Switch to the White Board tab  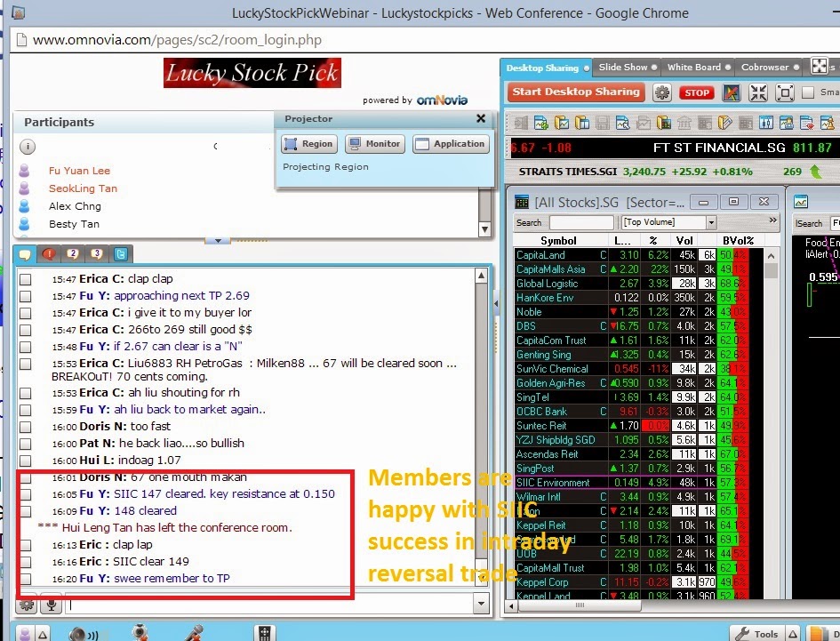click(x=698, y=68)
